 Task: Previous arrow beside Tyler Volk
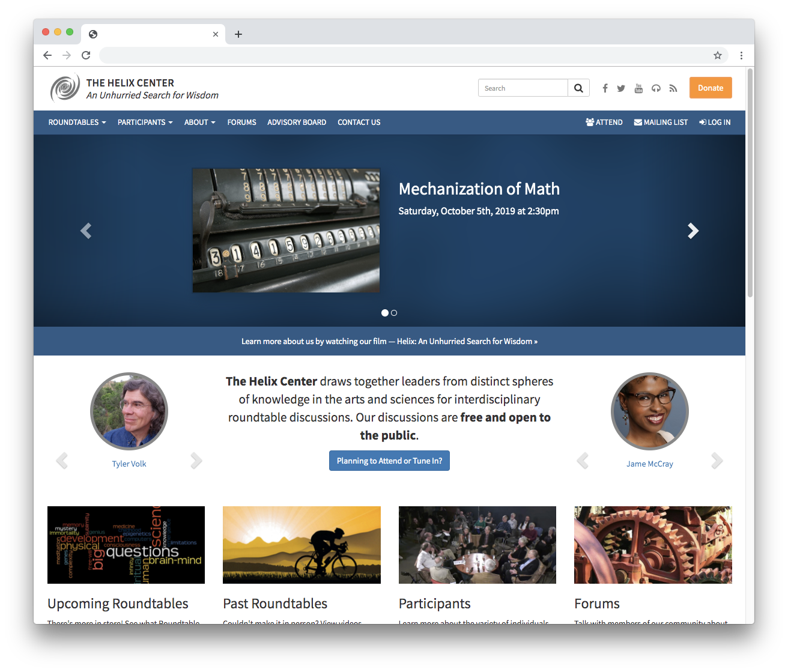coord(62,461)
